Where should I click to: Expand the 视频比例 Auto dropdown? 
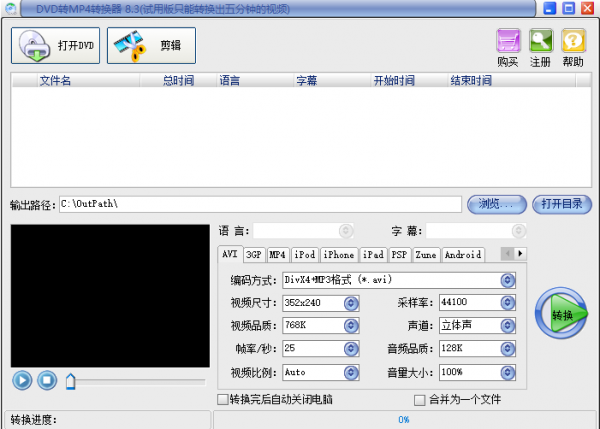351,373
